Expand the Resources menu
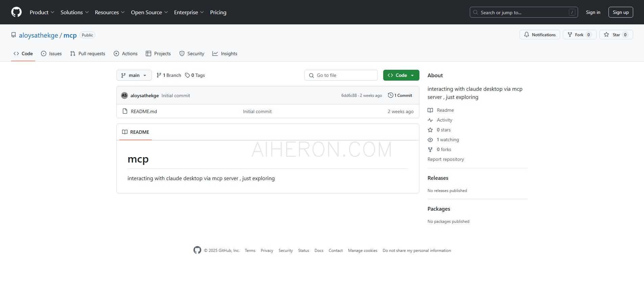 [x=110, y=12]
